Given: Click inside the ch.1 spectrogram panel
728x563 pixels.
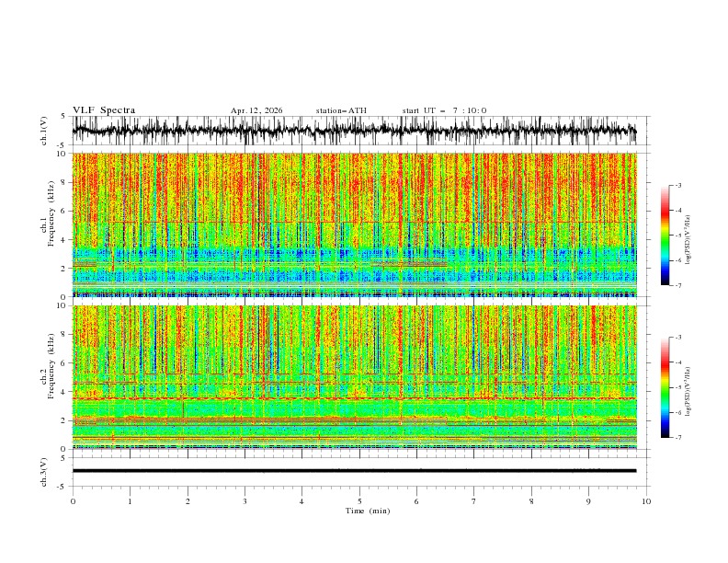Looking at the screenshot, I should click(x=354, y=224).
